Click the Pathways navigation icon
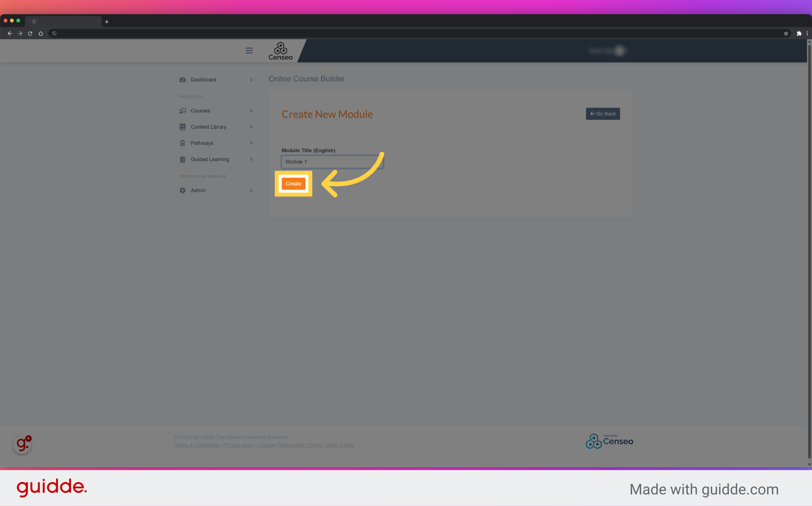812x506 pixels. (182, 143)
